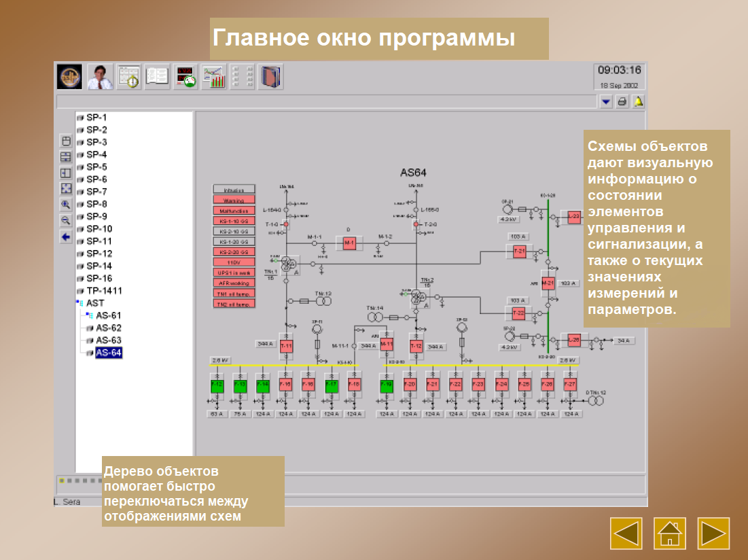Select AS-62 in object tree
Viewport: 748px width, 560px height.
109,328
